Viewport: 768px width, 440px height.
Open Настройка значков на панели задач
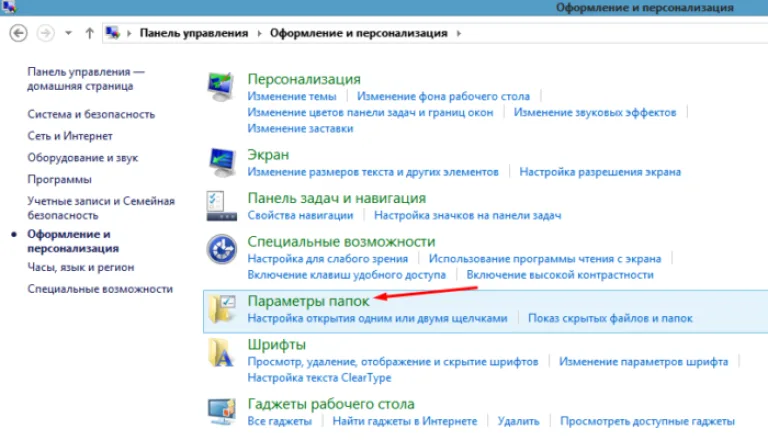click(x=468, y=215)
